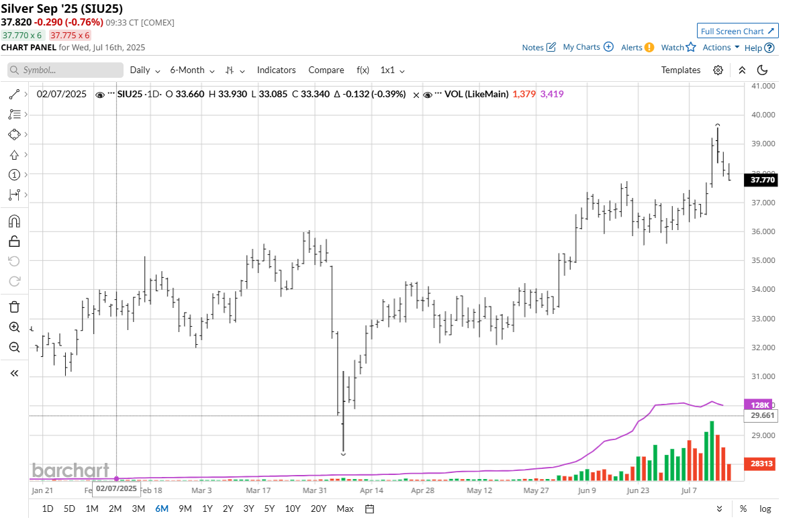The image size is (797, 532).
Task: Collapse the drawing tools sidebar
Action: point(14,373)
